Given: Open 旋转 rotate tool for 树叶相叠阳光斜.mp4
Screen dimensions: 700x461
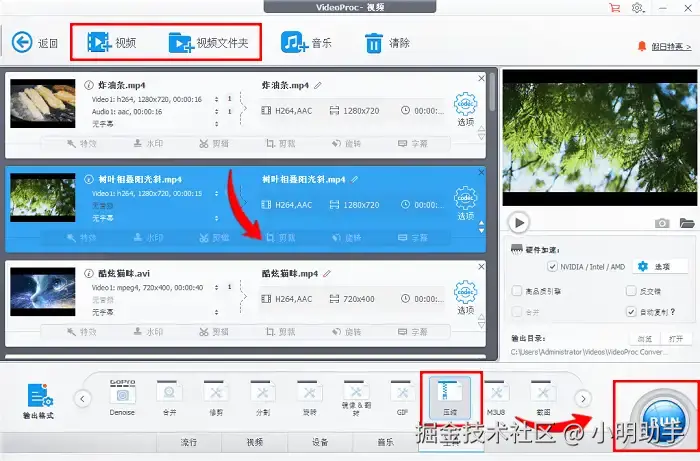Looking at the screenshot, I should 346,238.
